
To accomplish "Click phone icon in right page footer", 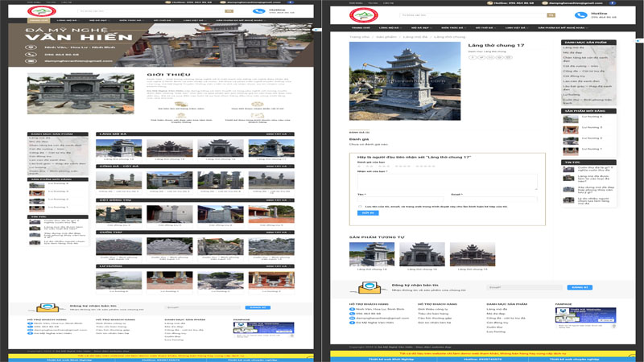I will [352, 314].
